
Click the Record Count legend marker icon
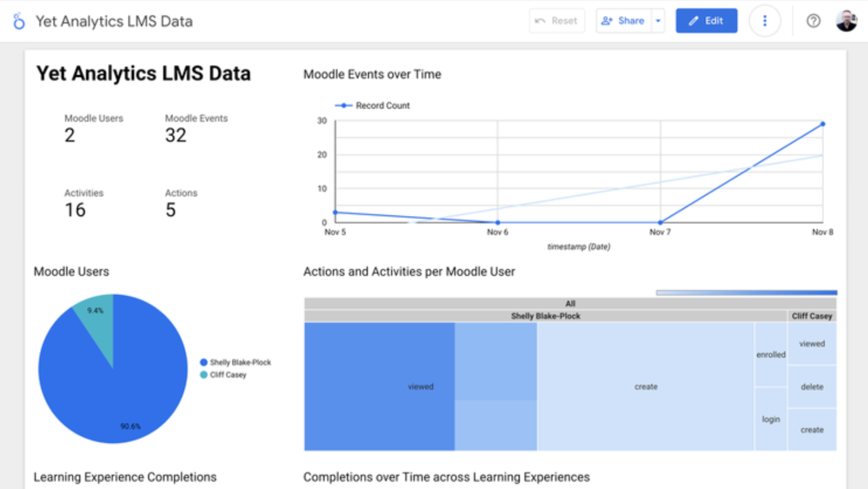pyautogui.click(x=344, y=105)
